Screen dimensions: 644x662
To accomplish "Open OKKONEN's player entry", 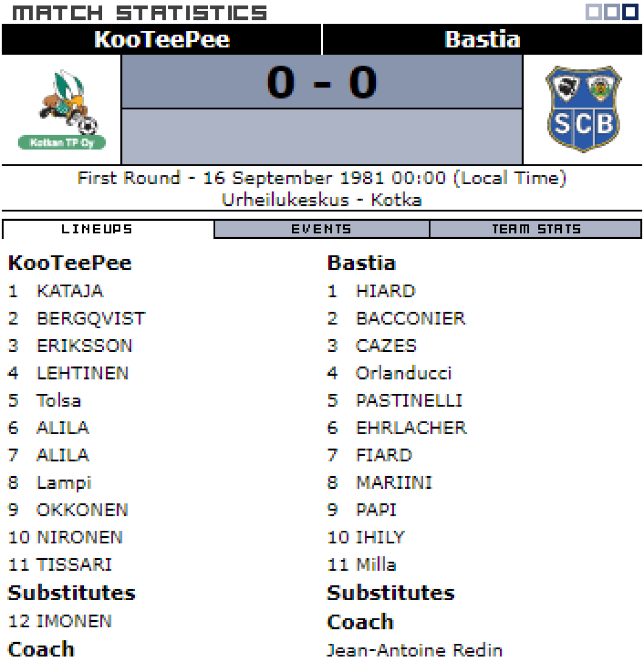I will click(x=82, y=510).
